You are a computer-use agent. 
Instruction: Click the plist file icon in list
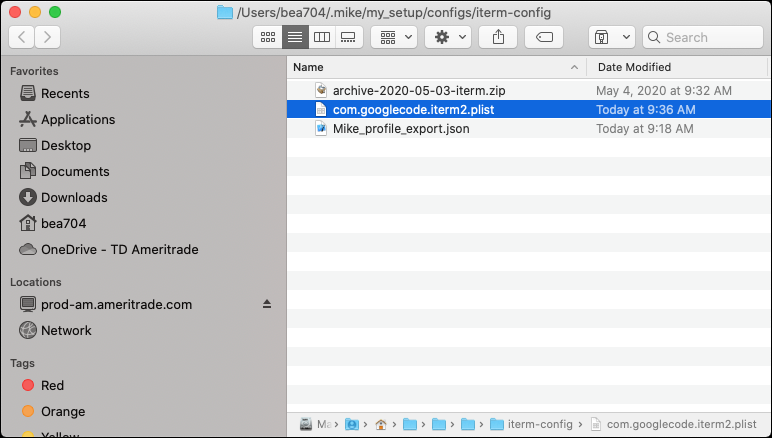321,109
